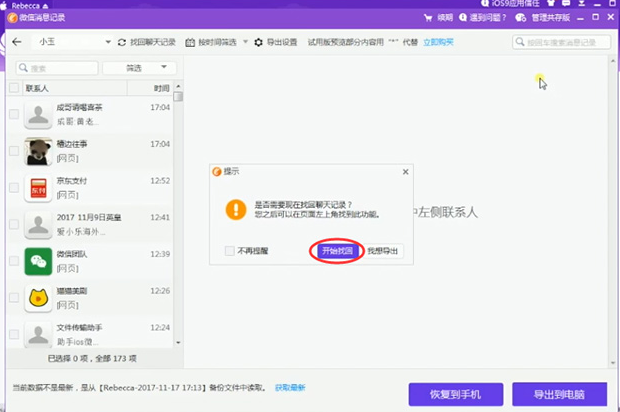Go back with the left arrow icon
This screenshot has height=412, width=620.
pyautogui.click(x=17, y=42)
